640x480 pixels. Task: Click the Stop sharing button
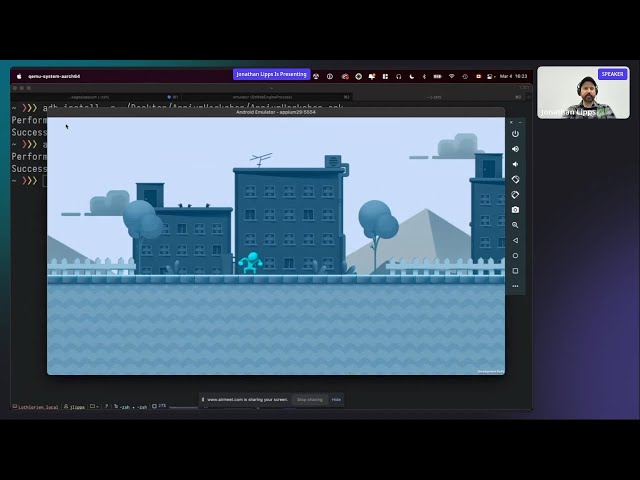coord(309,400)
